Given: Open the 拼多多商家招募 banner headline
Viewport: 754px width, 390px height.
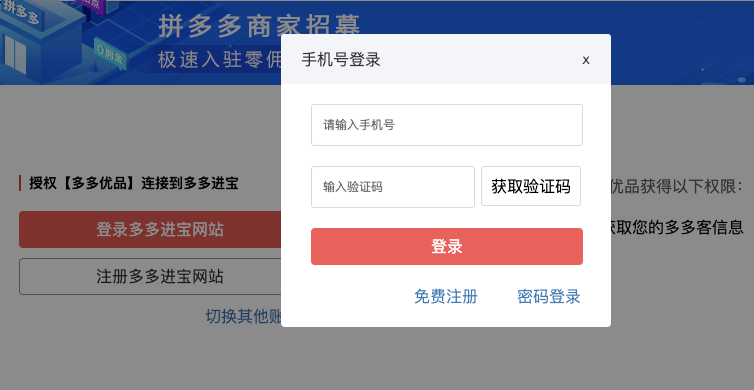Looking at the screenshot, I should click(x=260, y=26).
